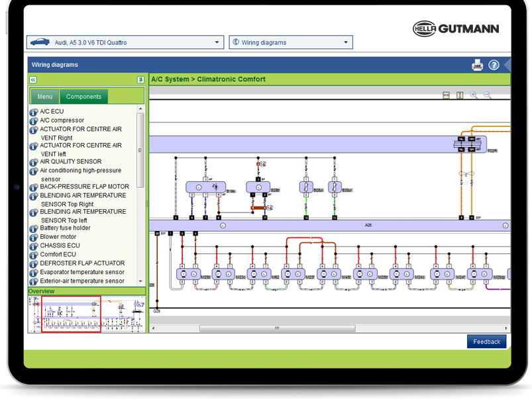Click diagram scroll left arrow
The width and height of the screenshot is (532, 399).
point(153,328)
